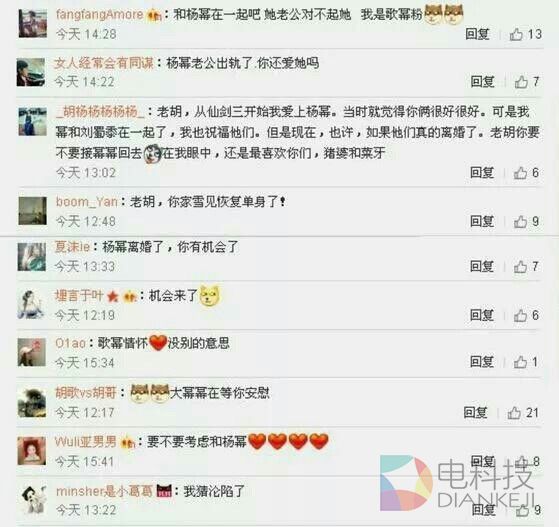Like the 13:02 comment by _胡杨杨杨杨杨_
The height and width of the screenshot is (527, 559).
tap(526, 173)
